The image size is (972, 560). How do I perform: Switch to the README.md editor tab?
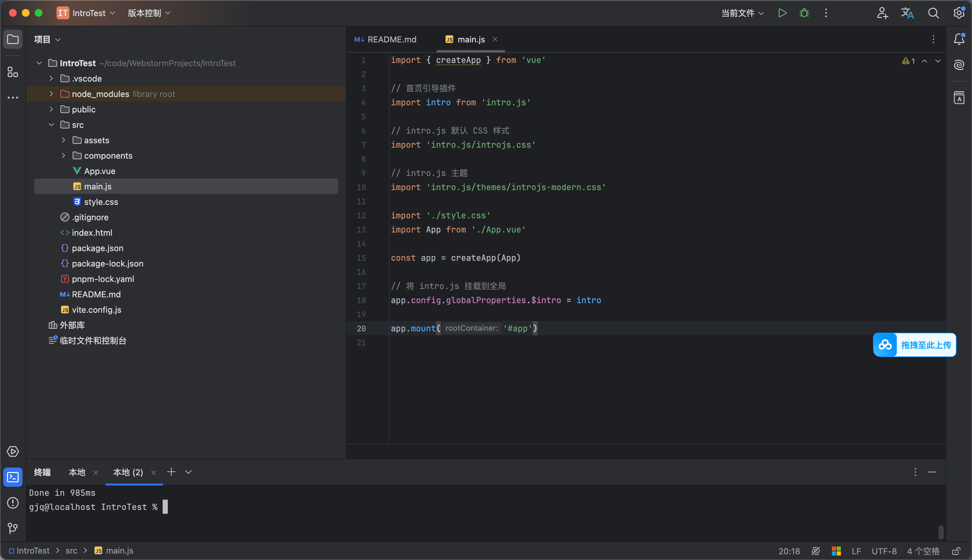pyautogui.click(x=386, y=39)
